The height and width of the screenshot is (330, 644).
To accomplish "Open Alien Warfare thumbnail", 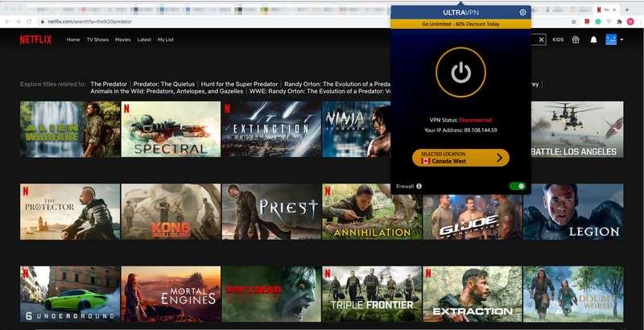I will [x=70, y=130].
